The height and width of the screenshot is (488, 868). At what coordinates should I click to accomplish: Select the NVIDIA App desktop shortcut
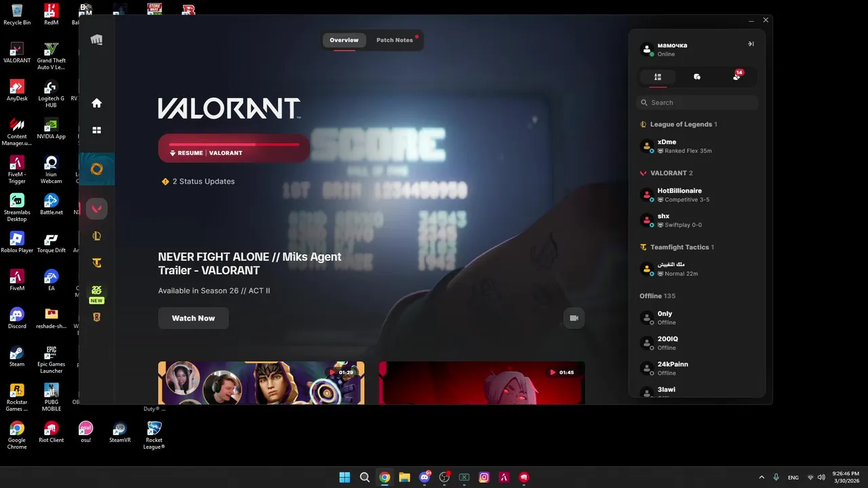pyautogui.click(x=51, y=128)
